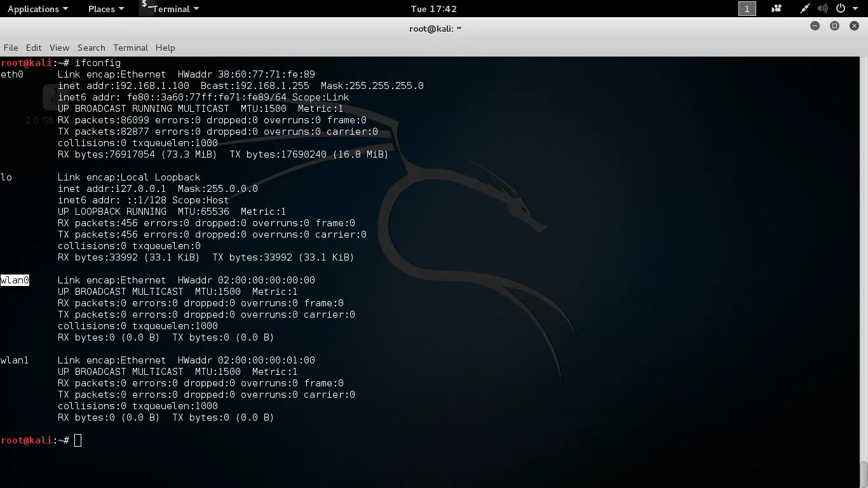The width and height of the screenshot is (868, 488).
Task: Click the wlan1 interface name
Action: click(x=15, y=360)
